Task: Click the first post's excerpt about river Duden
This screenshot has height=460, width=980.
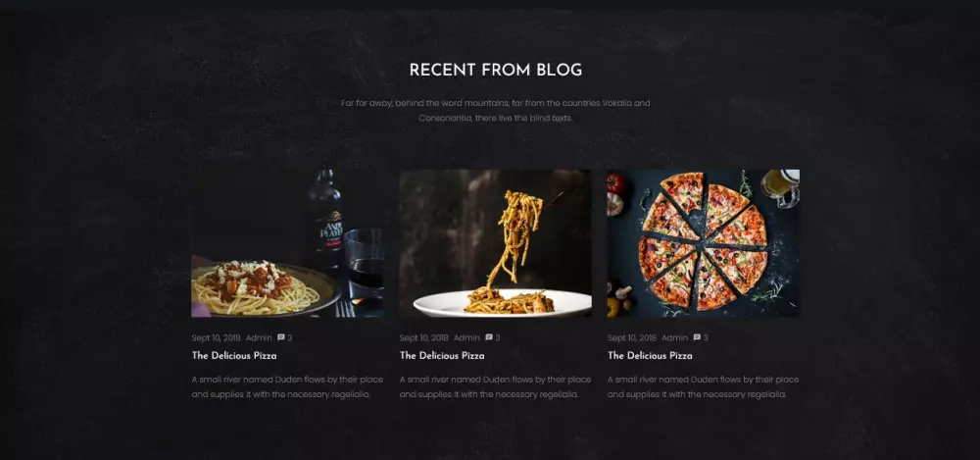Action: (x=287, y=386)
